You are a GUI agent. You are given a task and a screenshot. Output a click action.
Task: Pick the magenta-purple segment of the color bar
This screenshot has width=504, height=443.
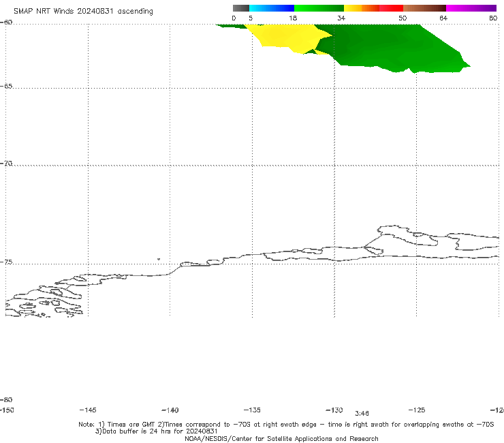pos(471,8)
